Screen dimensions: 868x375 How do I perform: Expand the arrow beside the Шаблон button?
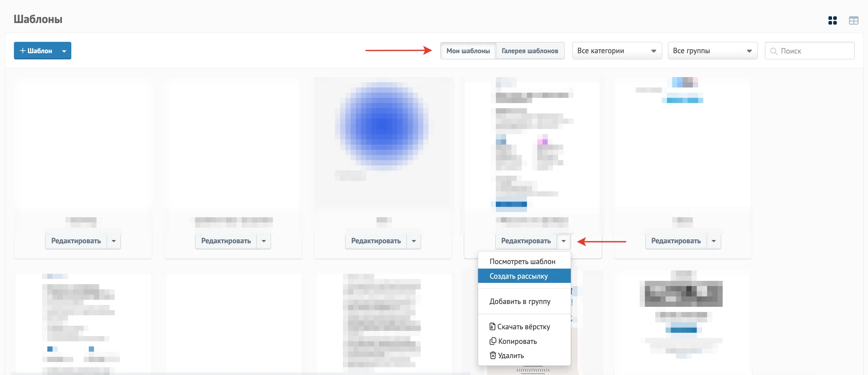pyautogui.click(x=64, y=51)
